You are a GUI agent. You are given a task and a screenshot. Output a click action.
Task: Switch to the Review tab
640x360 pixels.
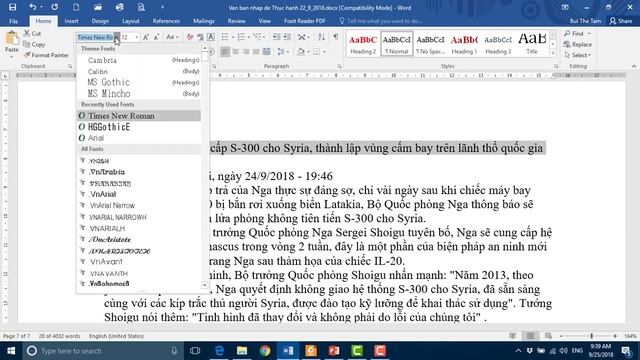click(x=236, y=21)
